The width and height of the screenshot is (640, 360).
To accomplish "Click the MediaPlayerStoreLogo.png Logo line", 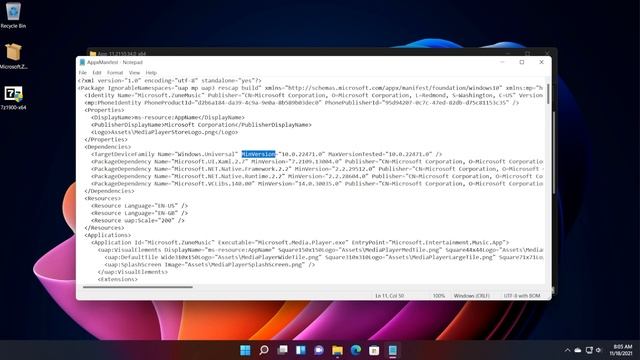I will [164, 132].
